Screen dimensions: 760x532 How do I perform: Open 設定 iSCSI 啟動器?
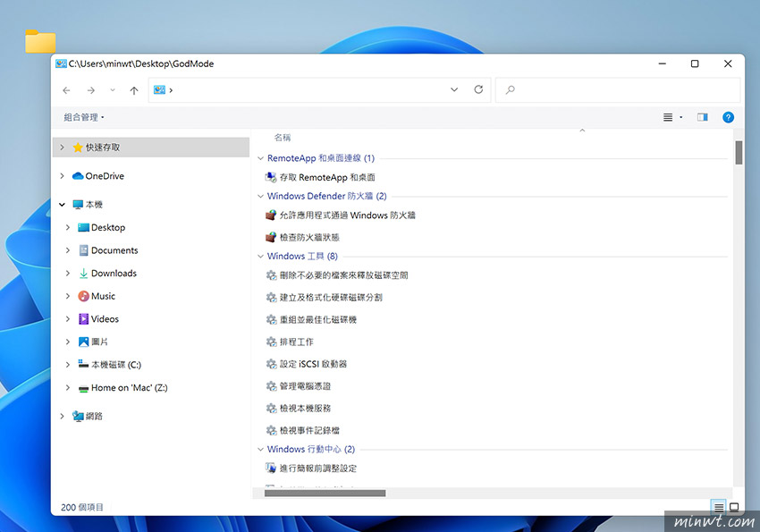pyautogui.click(x=313, y=364)
